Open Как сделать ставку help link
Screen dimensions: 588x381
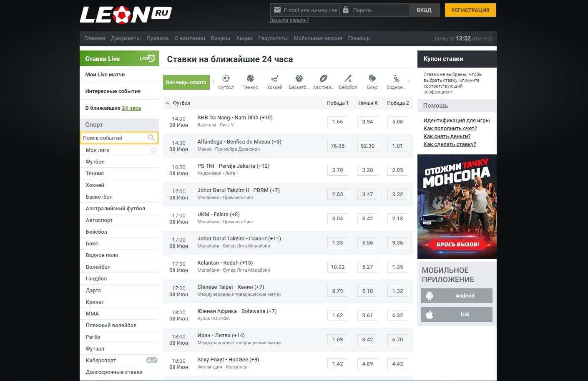pos(450,144)
